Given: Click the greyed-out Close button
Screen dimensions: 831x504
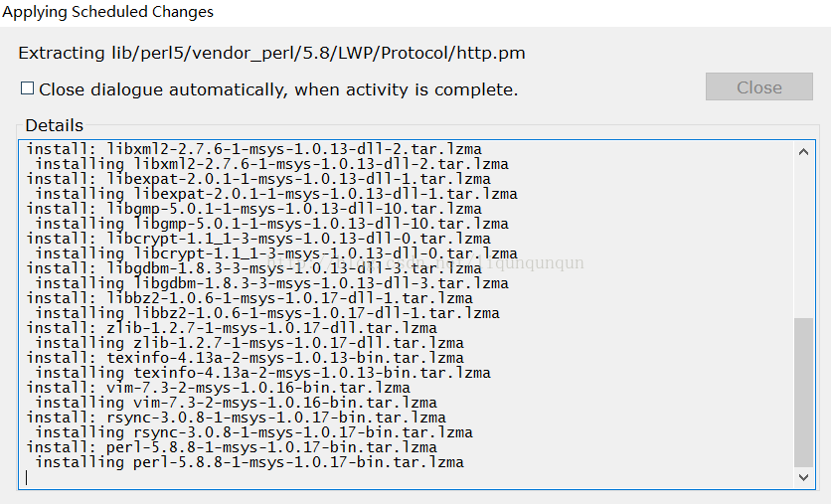Looking at the screenshot, I should click(x=758, y=86).
